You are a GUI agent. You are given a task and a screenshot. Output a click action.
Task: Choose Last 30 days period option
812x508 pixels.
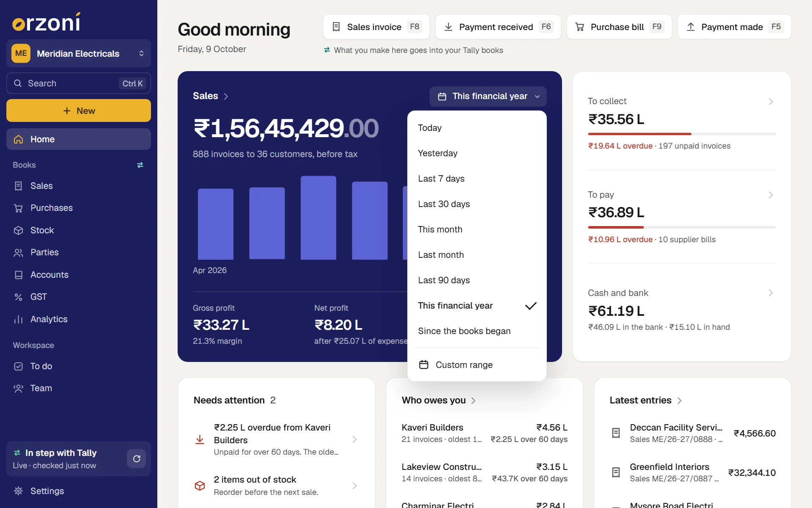[477, 204]
